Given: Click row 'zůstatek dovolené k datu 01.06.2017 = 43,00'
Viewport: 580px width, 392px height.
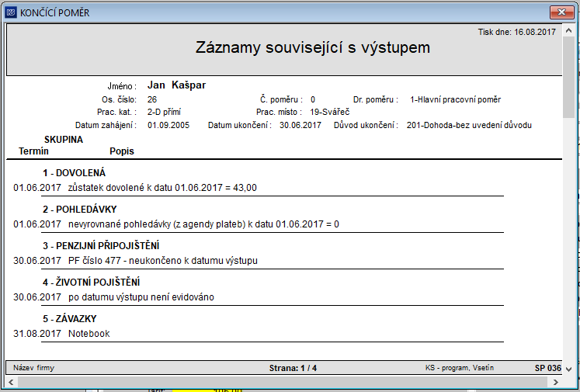Looking at the screenshot, I should click(162, 188).
